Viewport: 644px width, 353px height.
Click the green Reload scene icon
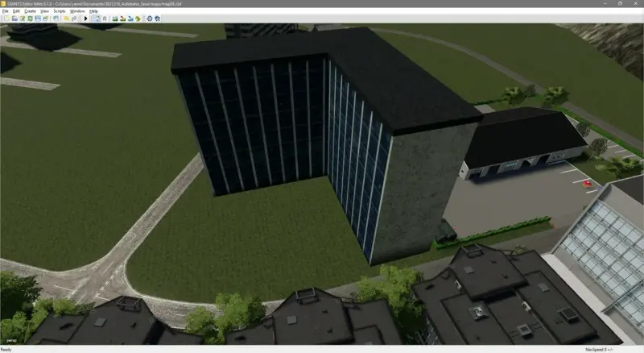[x=30, y=19]
